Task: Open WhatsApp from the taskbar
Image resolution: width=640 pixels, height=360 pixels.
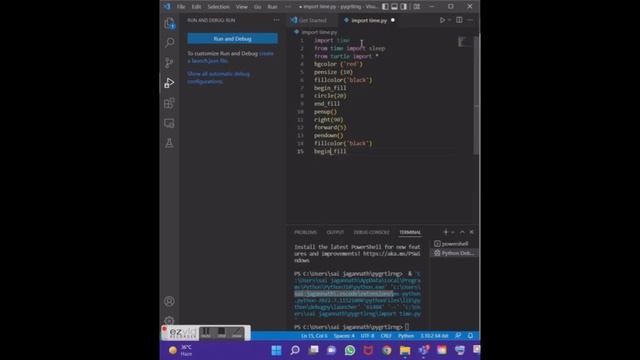Action: coord(350,350)
